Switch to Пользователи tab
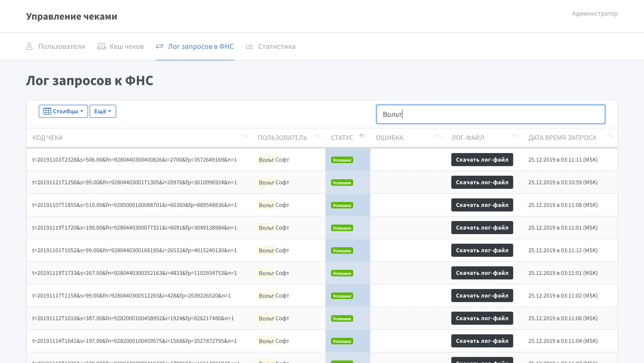 pos(61,46)
